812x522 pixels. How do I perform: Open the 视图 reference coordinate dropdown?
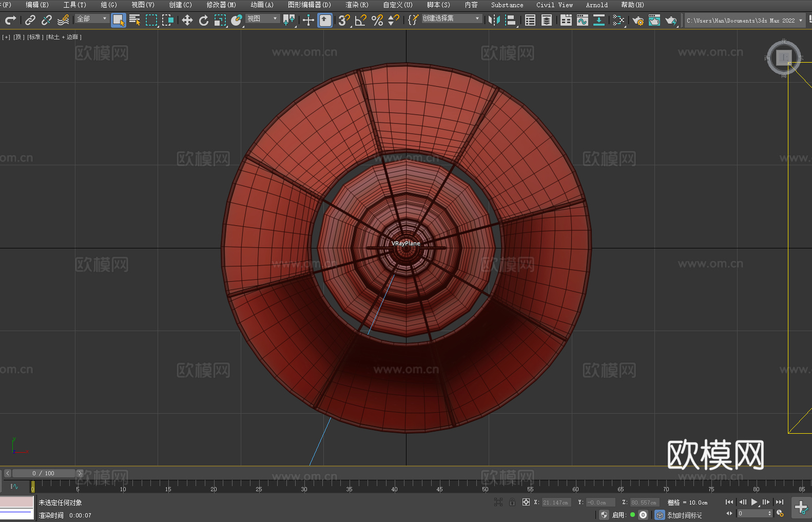tap(262, 18)
